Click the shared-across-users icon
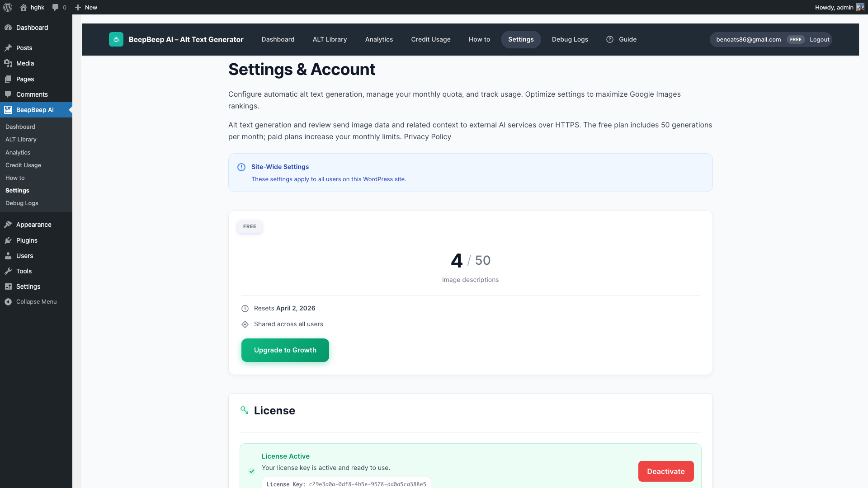The height and width of the screenshot is (488, 868). point(245,324)
